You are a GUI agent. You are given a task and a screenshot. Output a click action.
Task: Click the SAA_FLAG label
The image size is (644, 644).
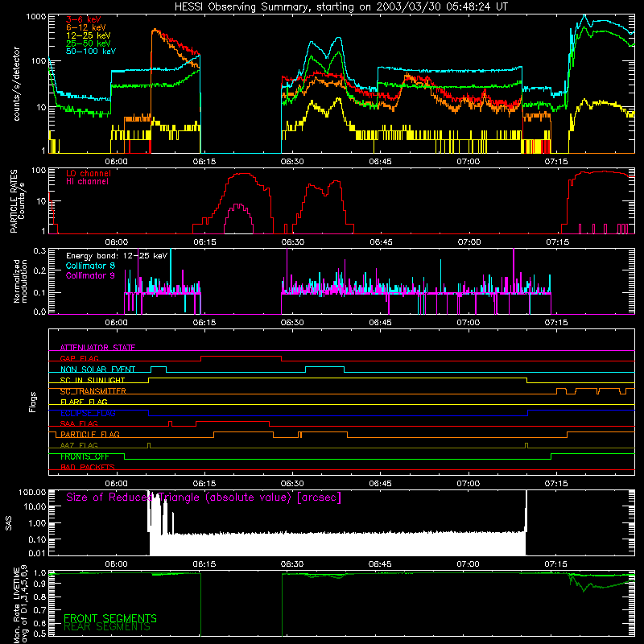point(79,423)
